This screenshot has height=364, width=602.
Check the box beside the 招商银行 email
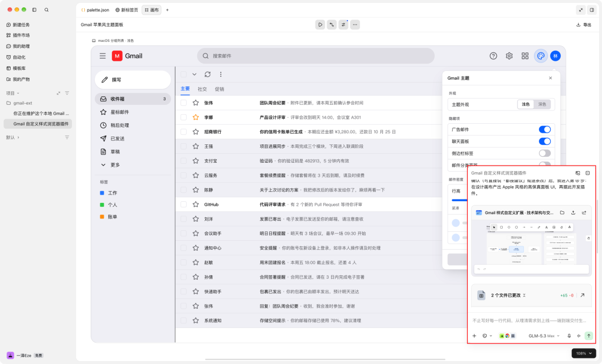click(x=183, y=132)
